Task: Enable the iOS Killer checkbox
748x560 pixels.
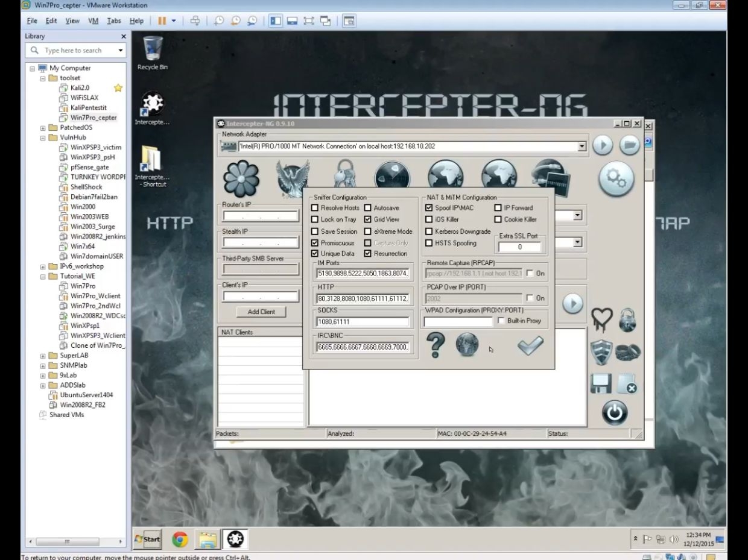Action: tap(429, 219)
